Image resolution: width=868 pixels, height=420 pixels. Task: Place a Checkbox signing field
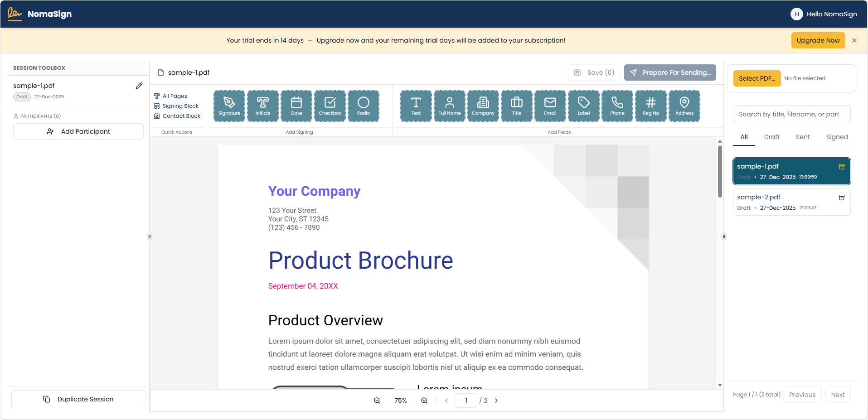click(x=330, y=106)
